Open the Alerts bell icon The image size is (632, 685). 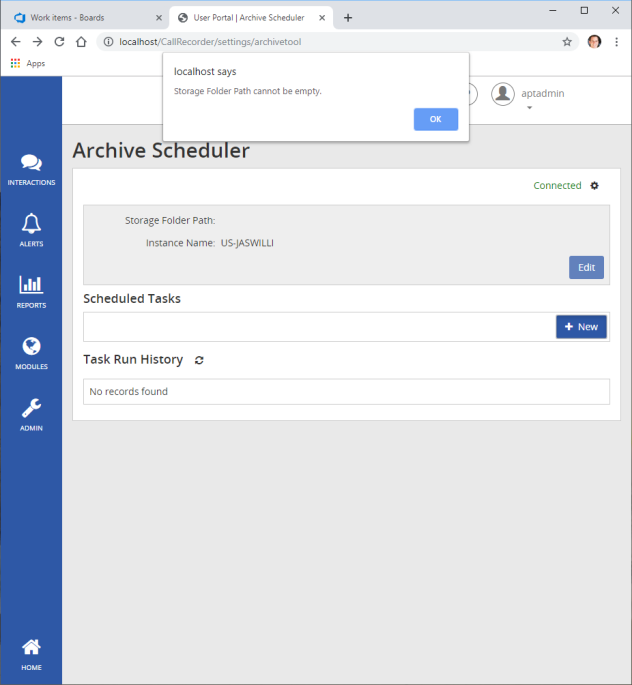pyautogui.click(x=31, y=229)
